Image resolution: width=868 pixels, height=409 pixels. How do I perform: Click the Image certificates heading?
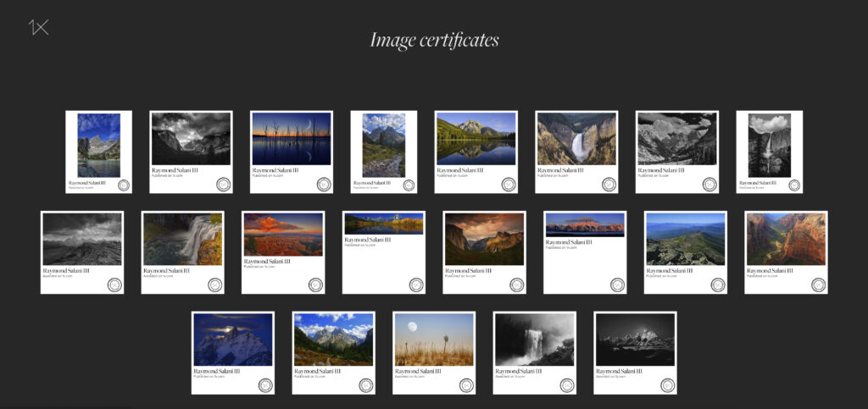click(434, 40)
